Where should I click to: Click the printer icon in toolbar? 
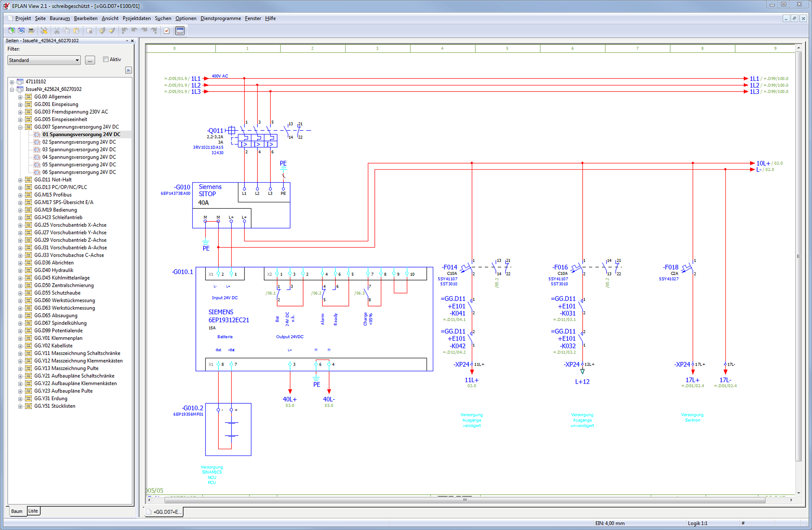[31, 31]
